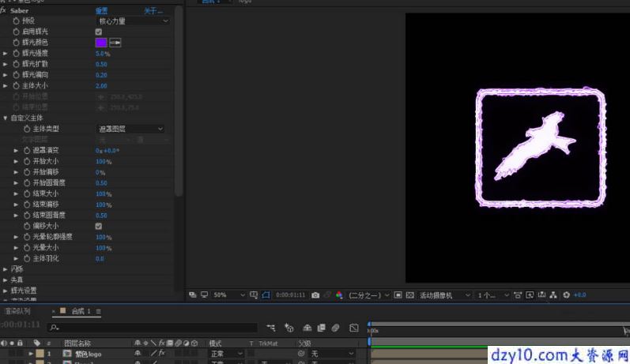The image size is (630, 364).
Task: Open the 50% magnification dropdown
Action: point(228,295)
